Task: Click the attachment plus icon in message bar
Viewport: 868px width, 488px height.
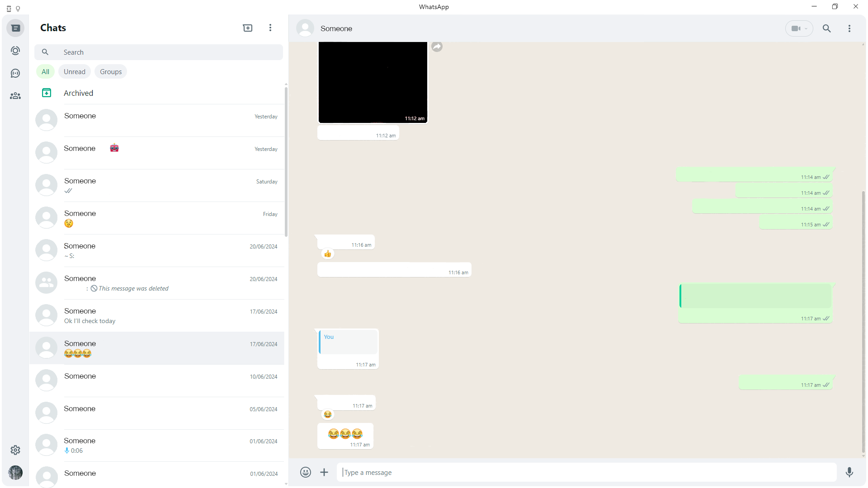Action: click(x=324, y=472)
